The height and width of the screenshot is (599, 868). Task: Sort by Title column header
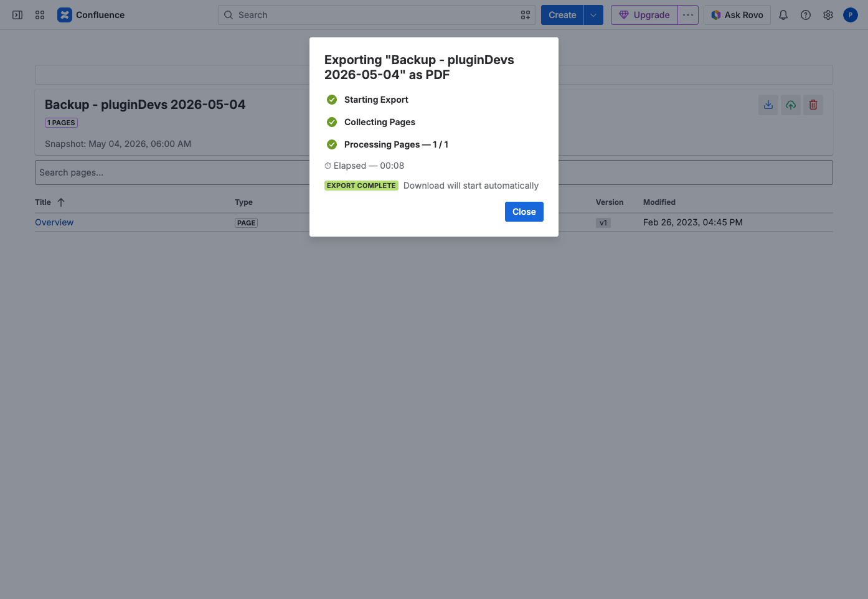(x=43, y=202)
